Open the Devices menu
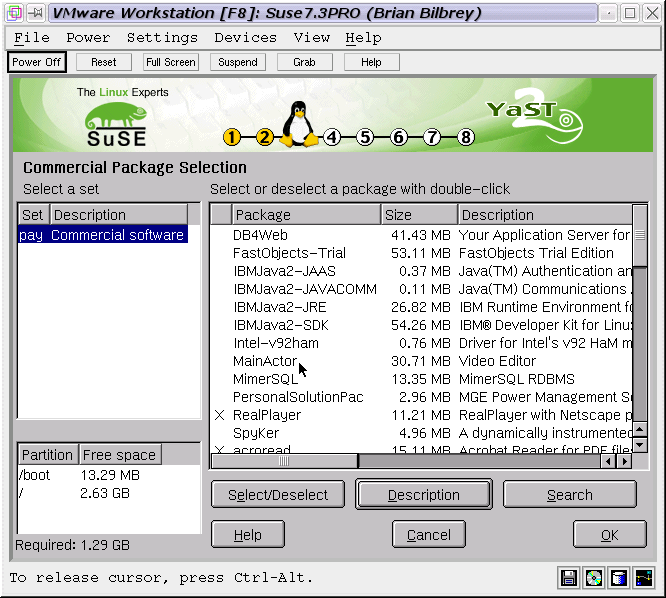 pyautogui.click(x=245, y=38)
